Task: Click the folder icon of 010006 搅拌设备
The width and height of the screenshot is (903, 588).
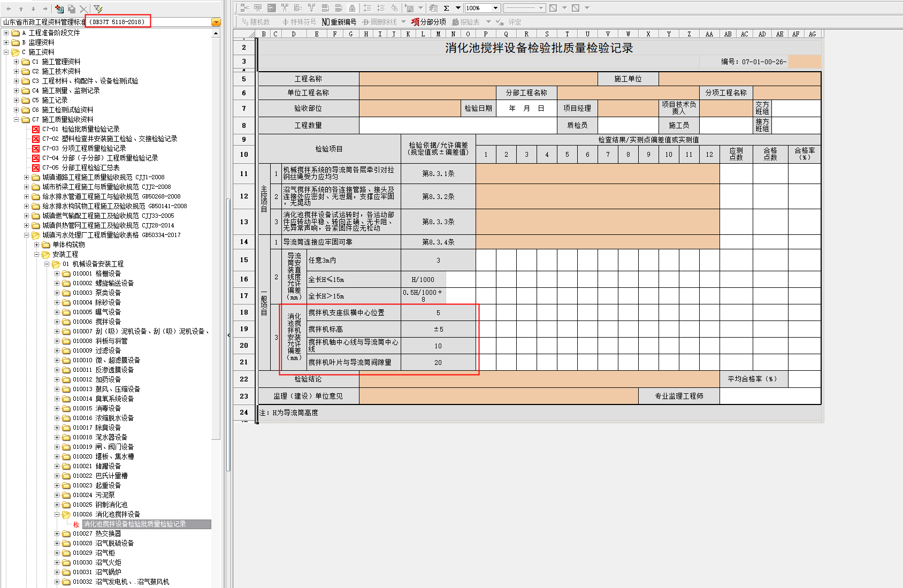Action: click(x=66, y=322)
